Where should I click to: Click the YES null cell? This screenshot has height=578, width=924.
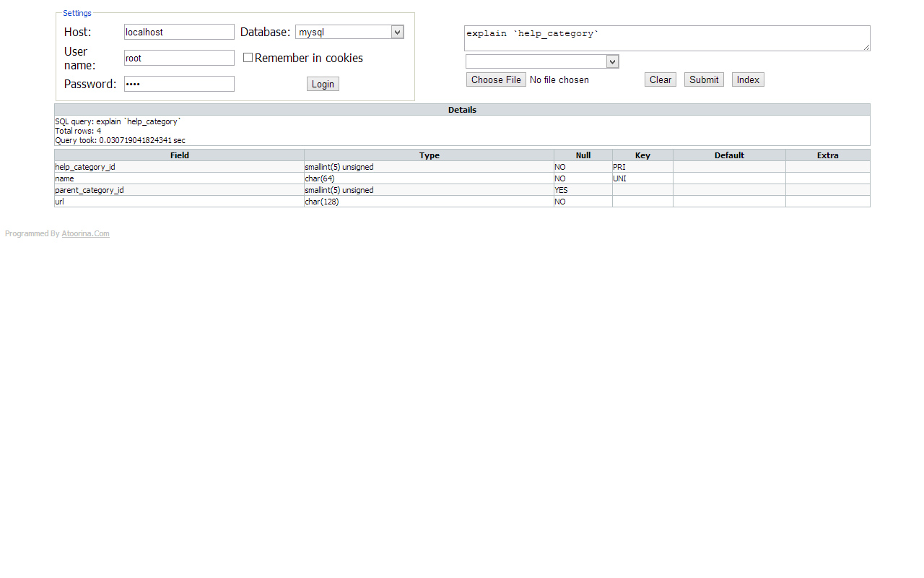pyautogui.click(x=583, y=190)
